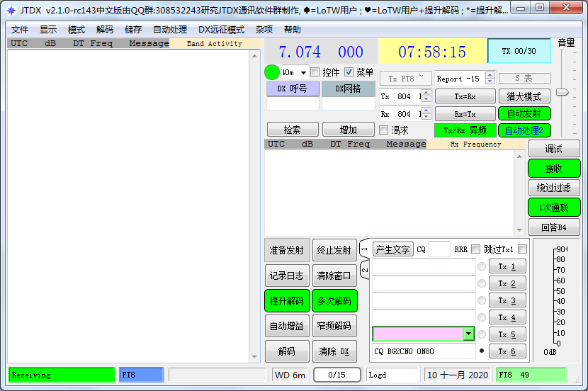Toggle the RRR checkbox
588x391 pixels.
(x=475, y=249)
